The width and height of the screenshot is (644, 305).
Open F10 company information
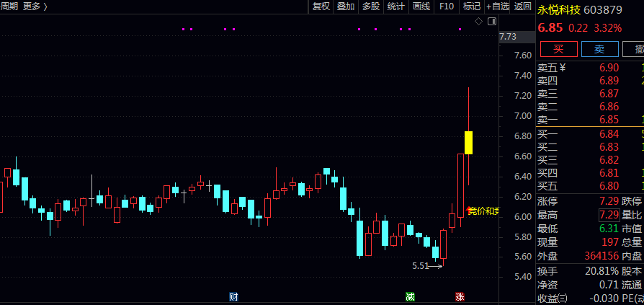click(447, 6)
